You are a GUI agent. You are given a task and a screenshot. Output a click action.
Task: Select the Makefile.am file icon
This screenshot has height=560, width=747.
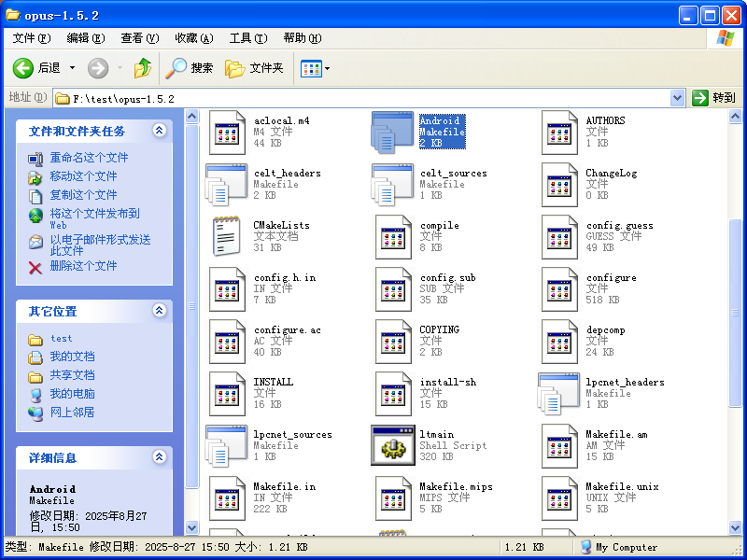coord(559,447)
